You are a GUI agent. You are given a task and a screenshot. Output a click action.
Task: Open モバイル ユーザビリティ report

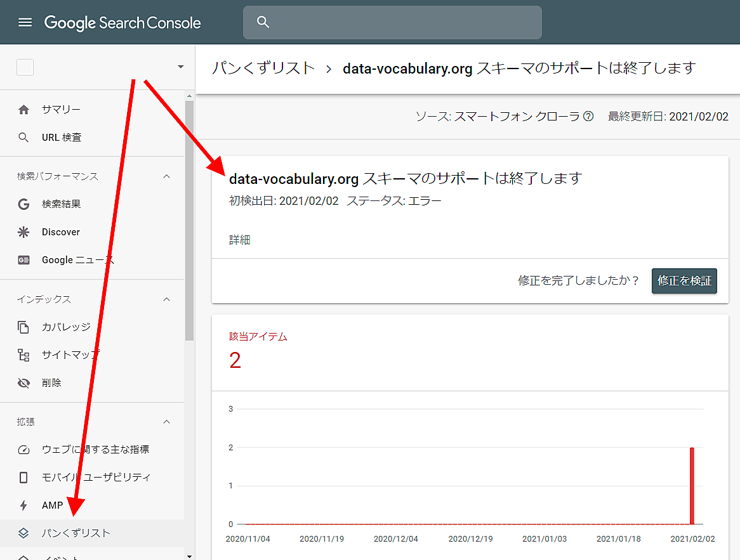pyautogui.click(x=96, y=478)
